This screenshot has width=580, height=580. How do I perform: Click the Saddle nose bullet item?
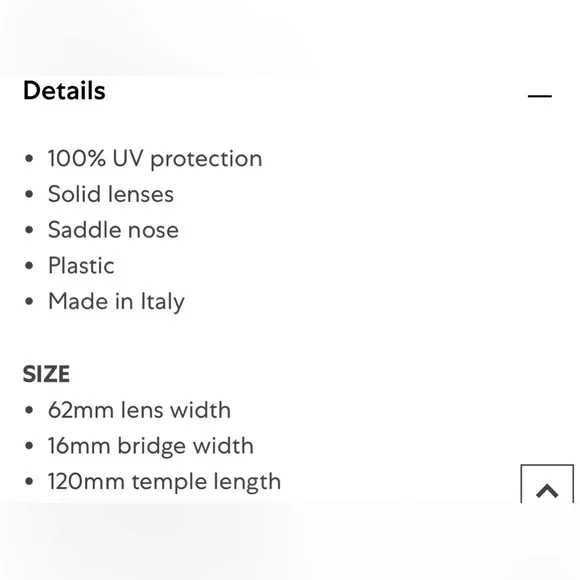tap(113, 230)
